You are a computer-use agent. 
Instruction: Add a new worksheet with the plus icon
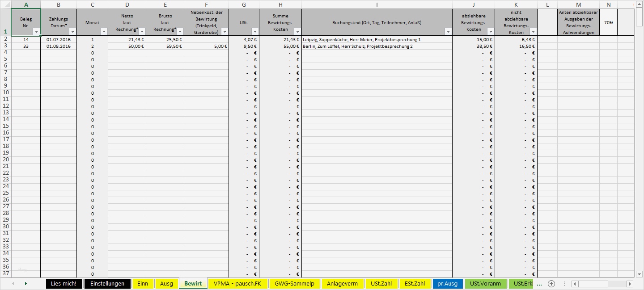click(551, 283)
